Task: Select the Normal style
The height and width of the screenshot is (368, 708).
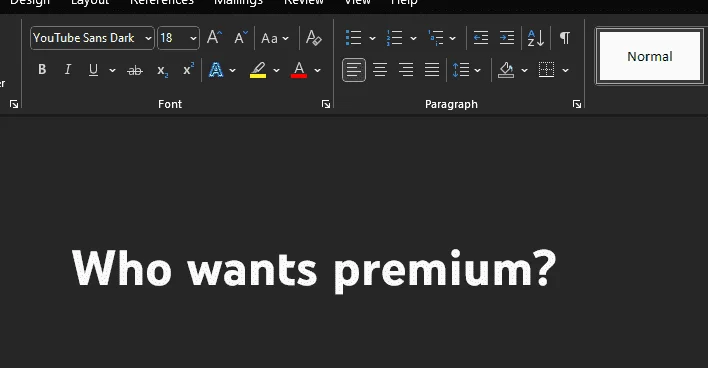Action: click(650, 56)
